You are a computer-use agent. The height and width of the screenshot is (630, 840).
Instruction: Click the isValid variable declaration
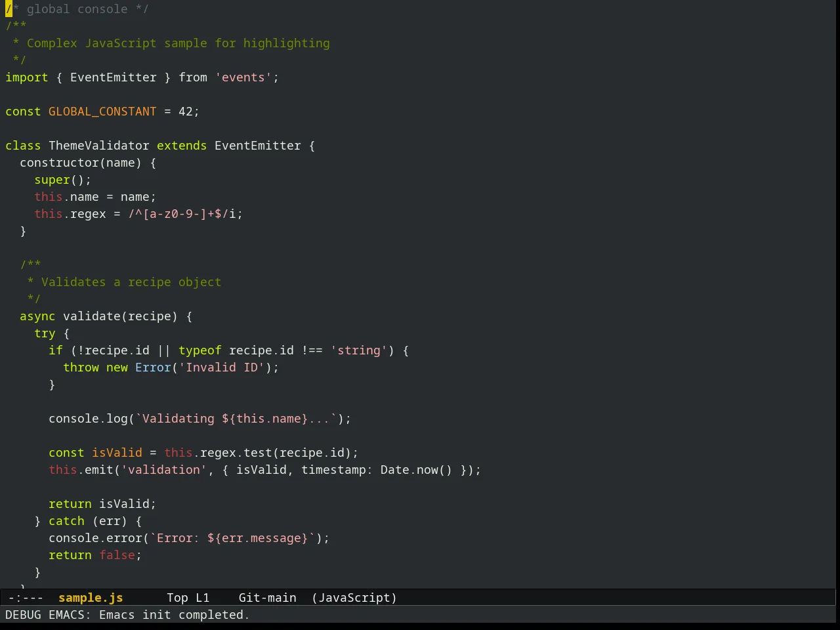[x=117, y=453]
